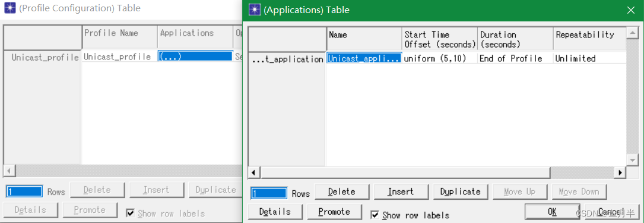The image size is (644, 223).
Task: Click Duplicate in Profile Configuration Table
Action: pyautogui.click(x=215, y=190)
